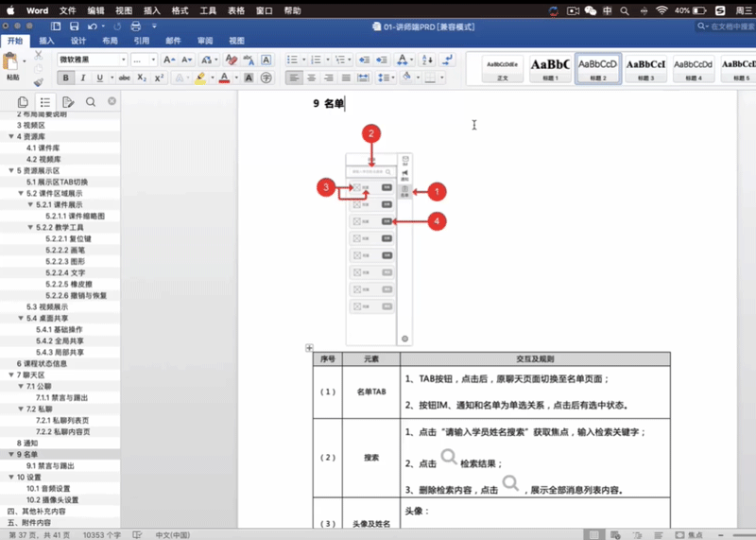Screen dimensions: 756x540
Task: Select the document map list icon in sidebar
Action: 45,102
